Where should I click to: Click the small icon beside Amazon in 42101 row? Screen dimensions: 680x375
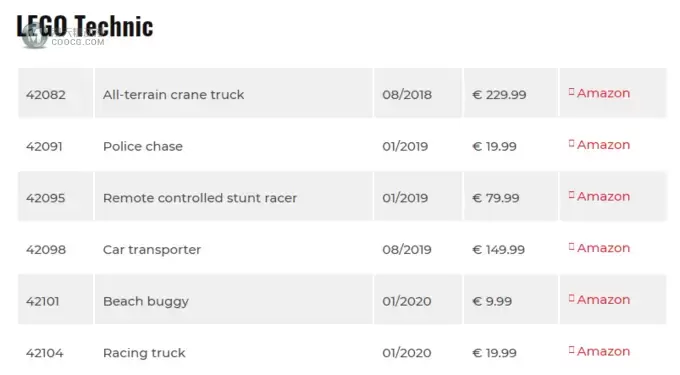point(572,298)
